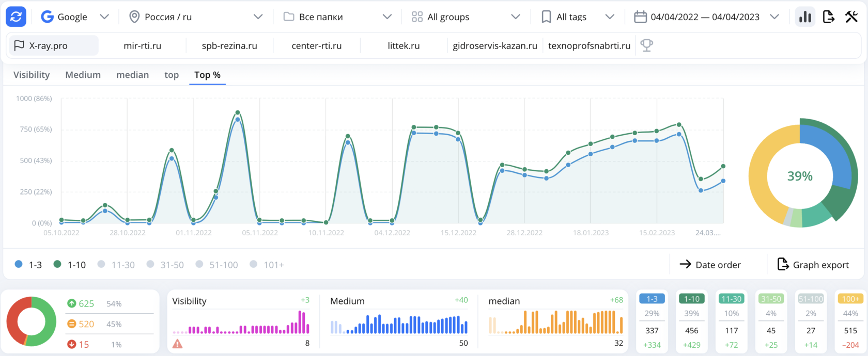Click the Graph export button
This screenshot has height=356, width=868.
click(x=813, y=265)
